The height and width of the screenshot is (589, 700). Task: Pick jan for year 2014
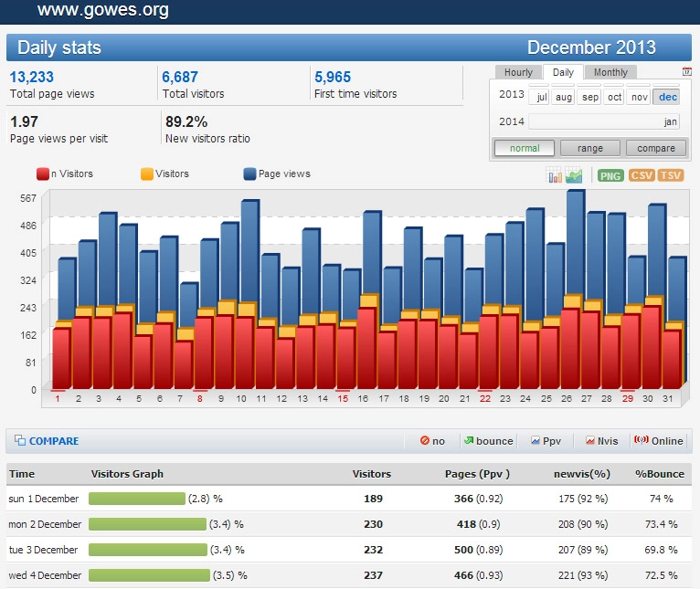[x=670, y=121]
